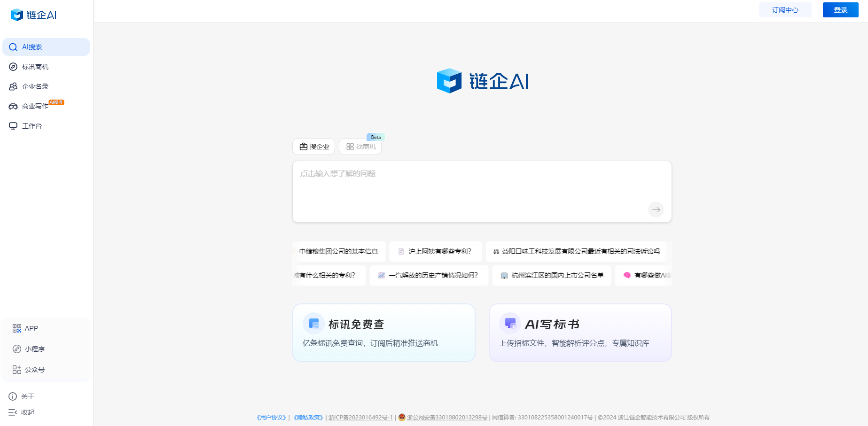Open the 标讯免费查 card
The width and height of the screenshot is (868, 426).
[384, 333]
